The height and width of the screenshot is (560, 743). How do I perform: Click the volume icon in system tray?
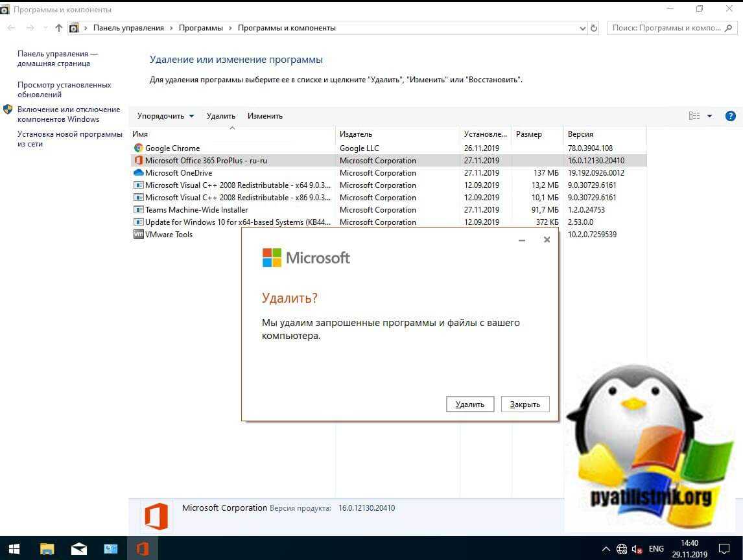[x=637, y=549]
